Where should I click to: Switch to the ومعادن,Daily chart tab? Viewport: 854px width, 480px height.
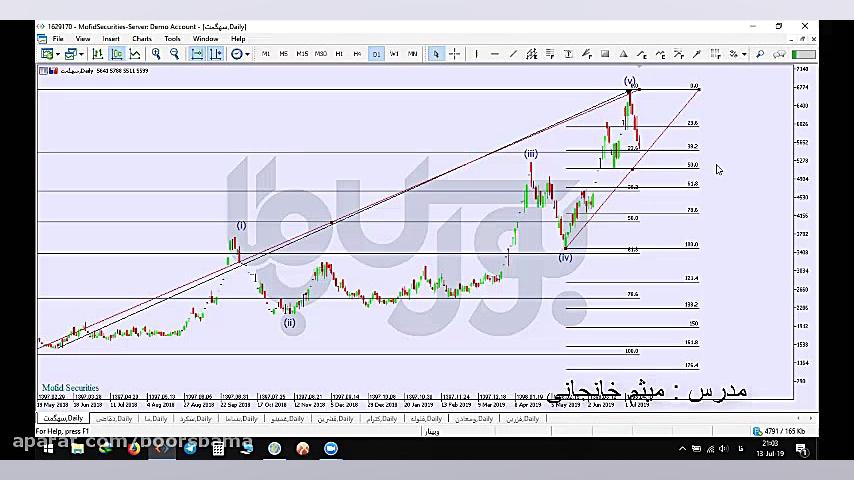click(474, 418)
